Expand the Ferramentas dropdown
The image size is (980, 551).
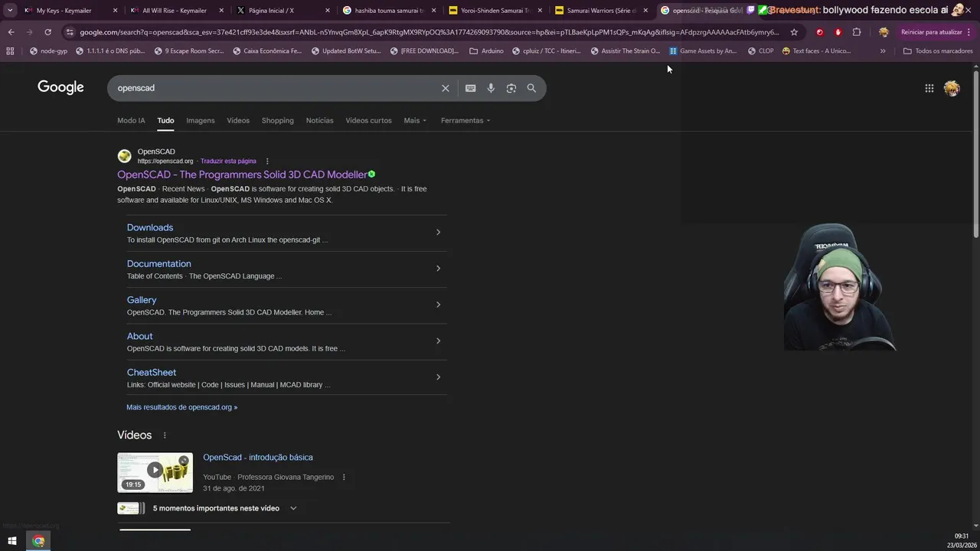465,120
